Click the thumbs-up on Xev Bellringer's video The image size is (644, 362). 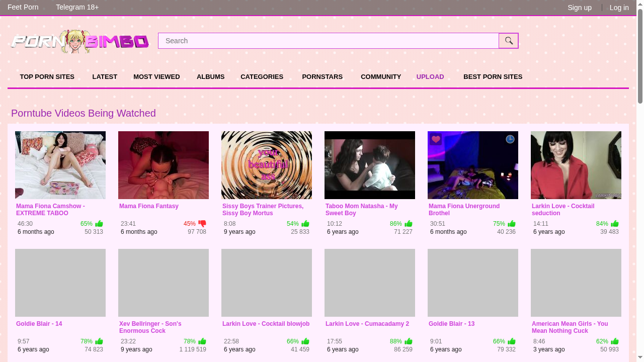tap(202, 341)
